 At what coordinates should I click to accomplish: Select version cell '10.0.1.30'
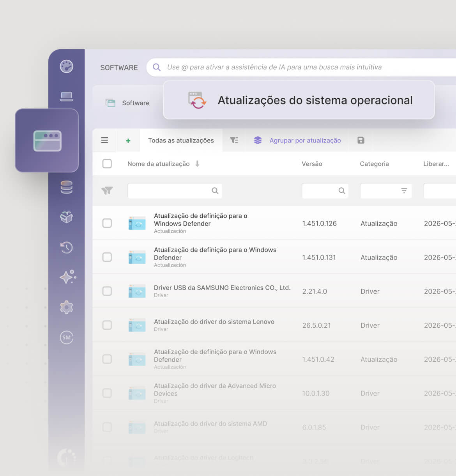pos(316,393)
